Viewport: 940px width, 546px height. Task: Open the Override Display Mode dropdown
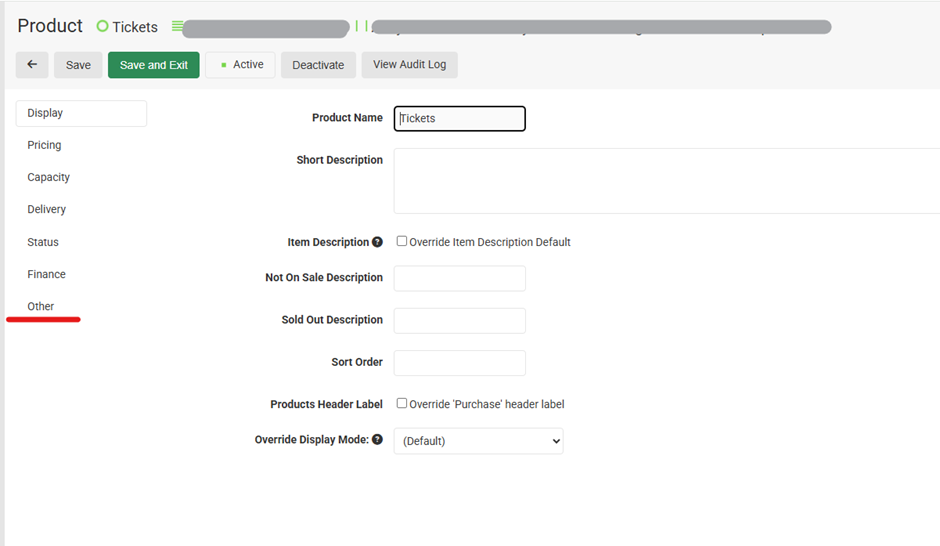[478, 441]
